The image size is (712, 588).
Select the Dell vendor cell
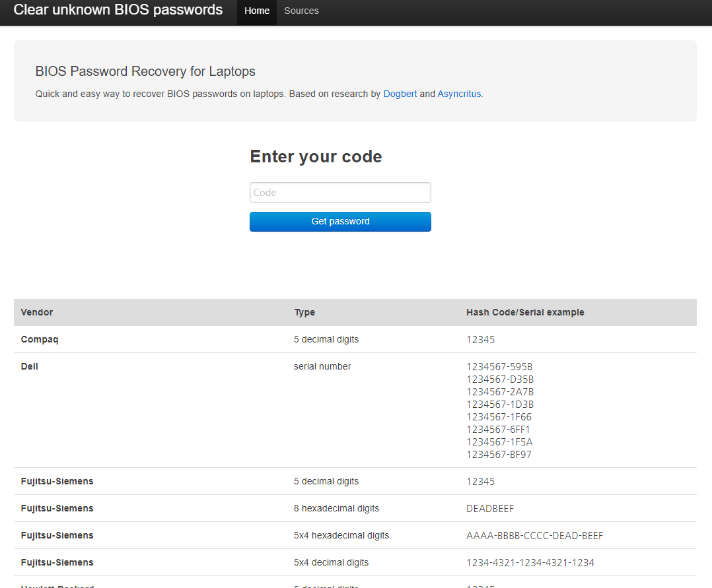point(30,367)
